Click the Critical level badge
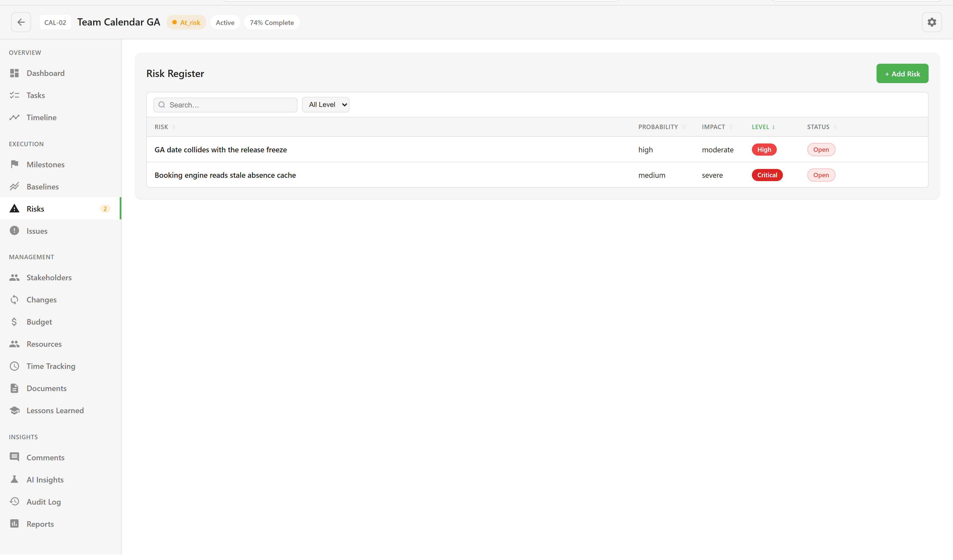The height and width of the screenshot is (560, 953). tap(767, 175)
